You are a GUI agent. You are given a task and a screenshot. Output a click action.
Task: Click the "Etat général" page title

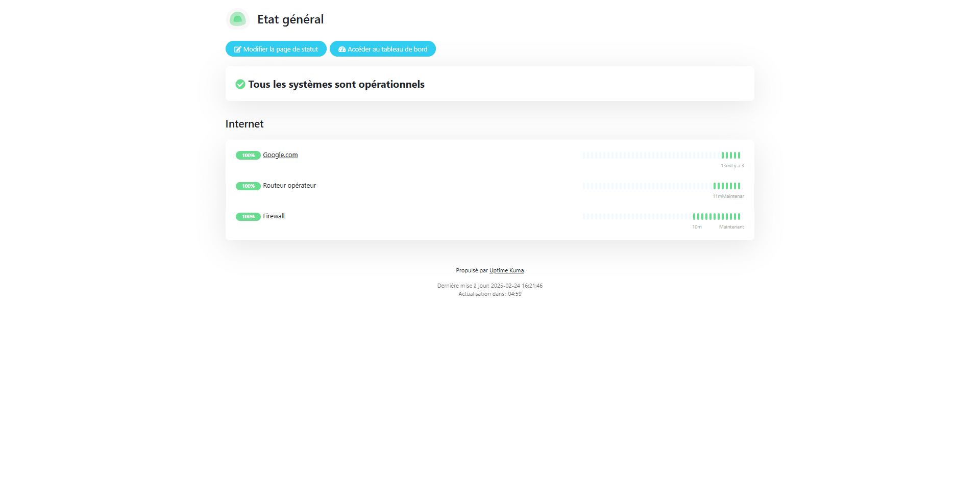tap(290, 19)
